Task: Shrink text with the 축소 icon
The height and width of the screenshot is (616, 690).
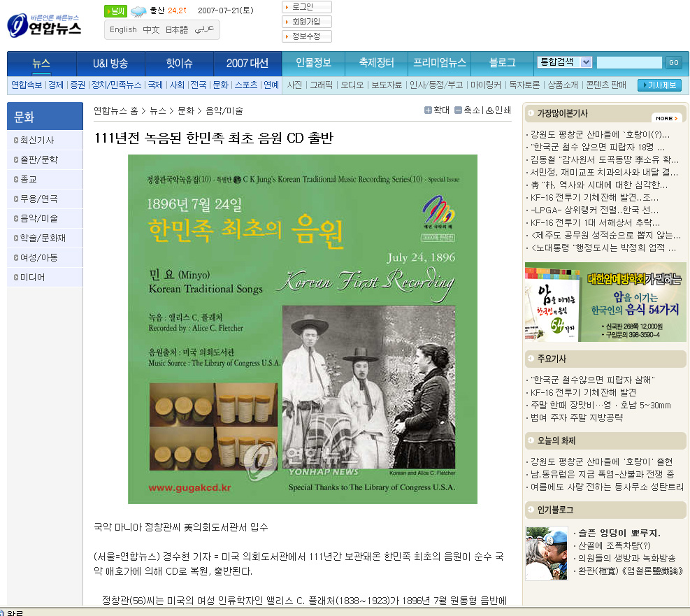Action: 467,110
